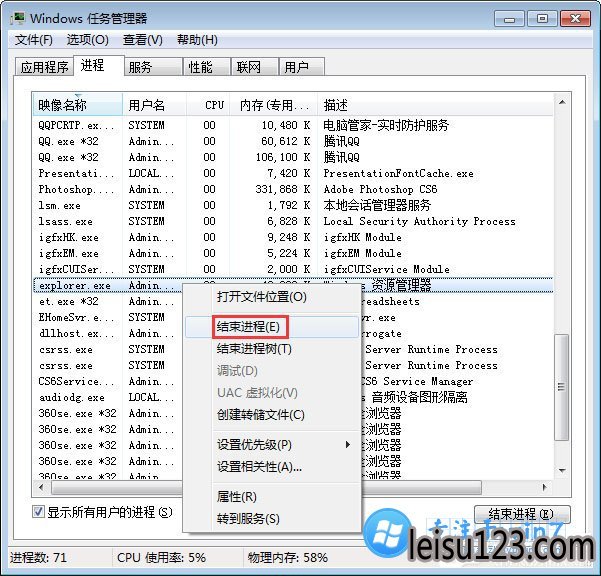The height and width of the screenshot is (576, 601).
Task: Choose 结束进程(E) in the context menu
Action: point(271,327)
